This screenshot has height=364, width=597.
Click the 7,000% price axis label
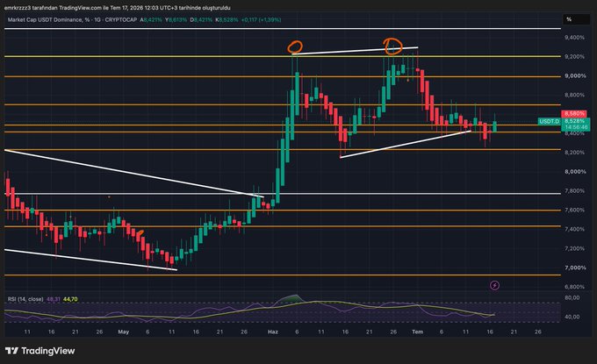coord(575,268)
